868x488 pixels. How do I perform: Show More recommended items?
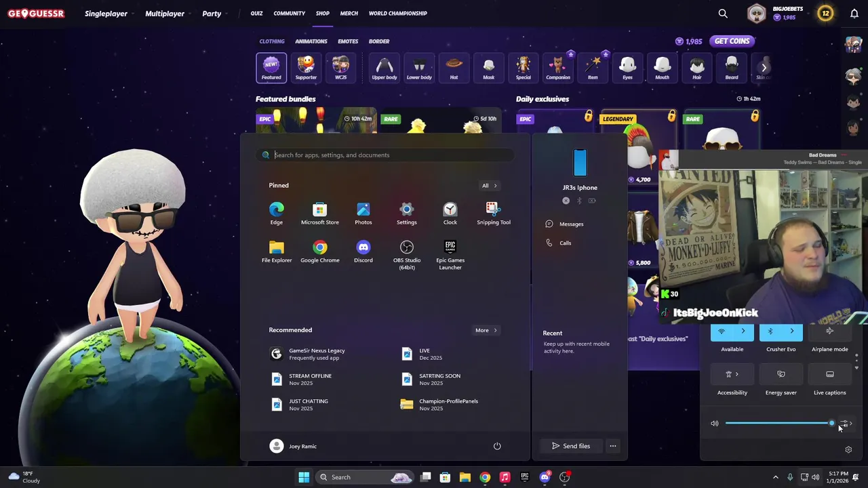[x=486, y=330]
